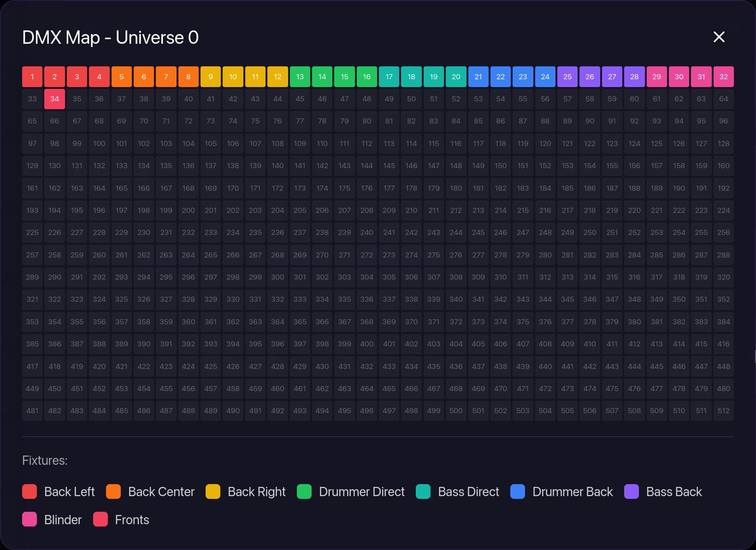The height and width of the screenshot is (550, 756).
Task: Select channel 161 cell
Action: [32, 188]
